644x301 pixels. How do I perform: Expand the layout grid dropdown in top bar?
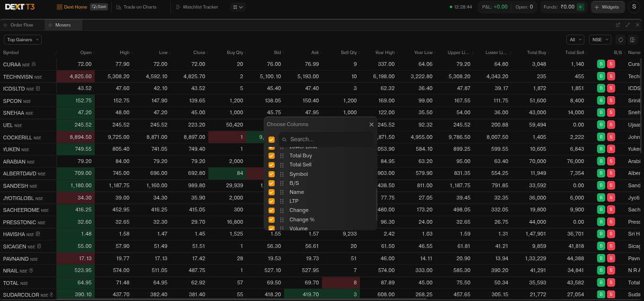(238, 7)
